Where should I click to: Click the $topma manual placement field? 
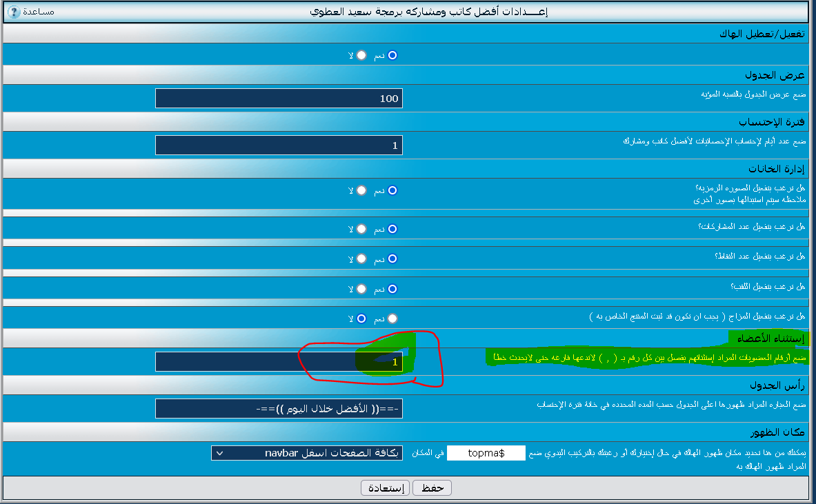pyautogui.click(x=486, y=453)
